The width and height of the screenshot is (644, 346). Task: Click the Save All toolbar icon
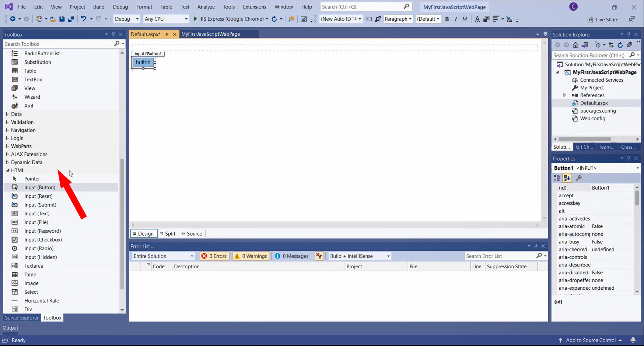71,19
